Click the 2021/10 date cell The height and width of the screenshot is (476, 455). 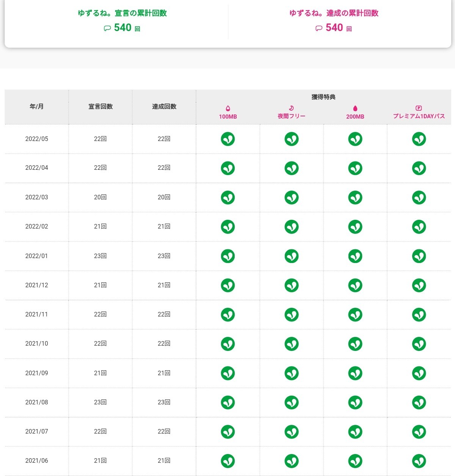(x=37, y=344)
